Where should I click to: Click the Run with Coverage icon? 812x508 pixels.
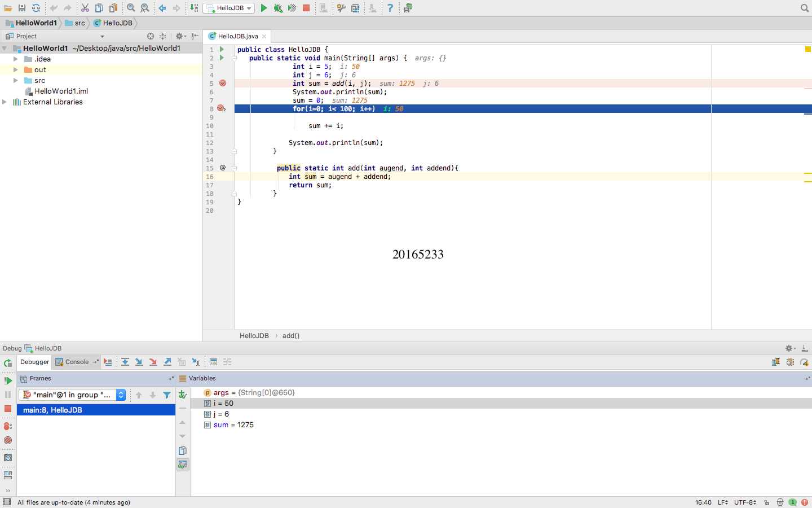point(292,8)
